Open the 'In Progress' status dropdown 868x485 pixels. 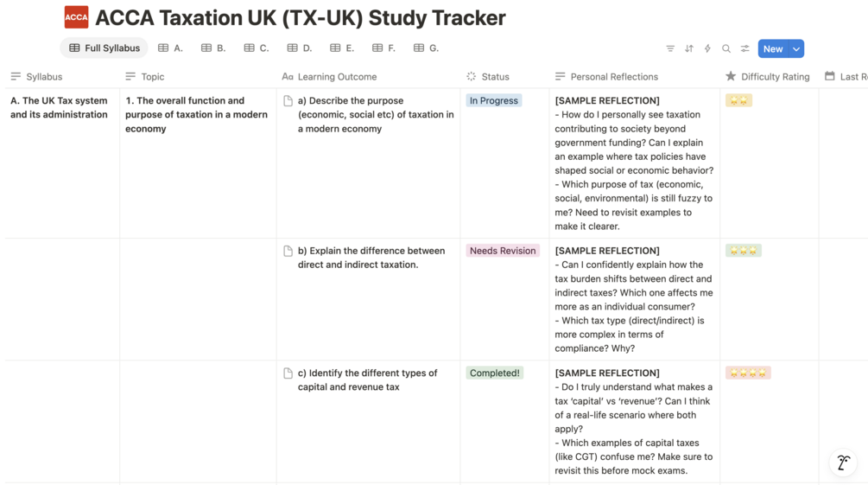coord(493,101)
